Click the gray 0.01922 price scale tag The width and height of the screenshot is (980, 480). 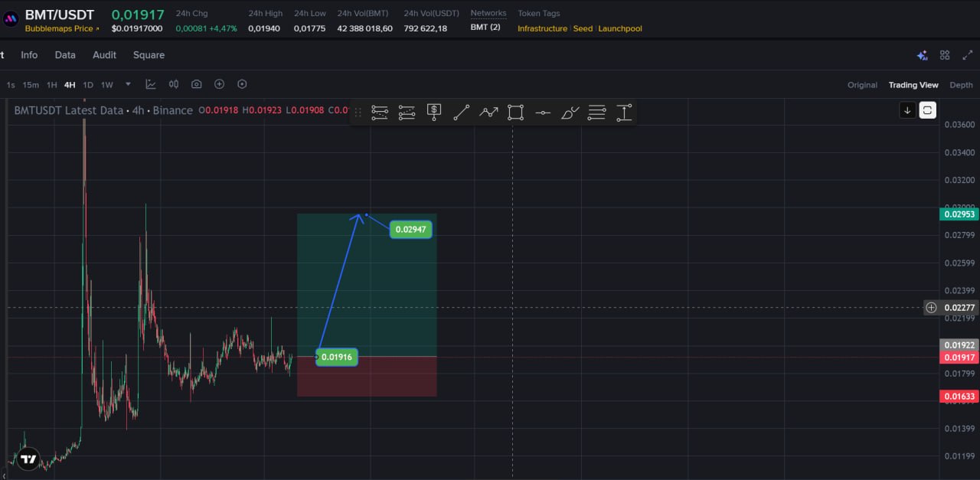tap(959, 345)
